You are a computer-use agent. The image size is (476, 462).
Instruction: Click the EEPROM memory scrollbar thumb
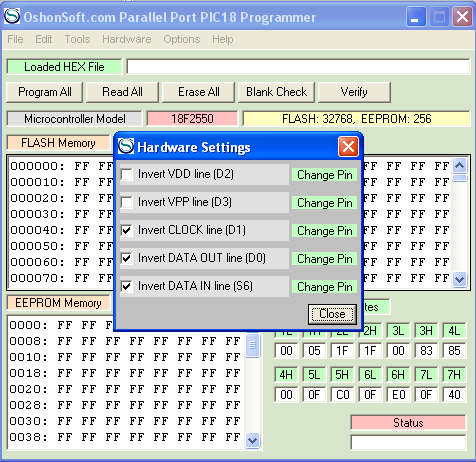click(252, 345)
